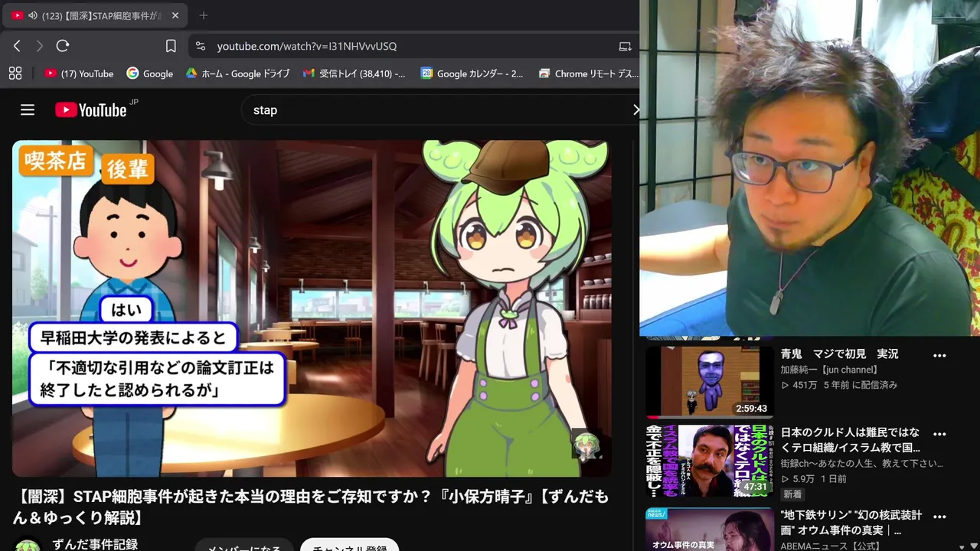This screenshot has width=980, height=551.
Task: Open the (17) YouTube bookmark
Action: 79,73
